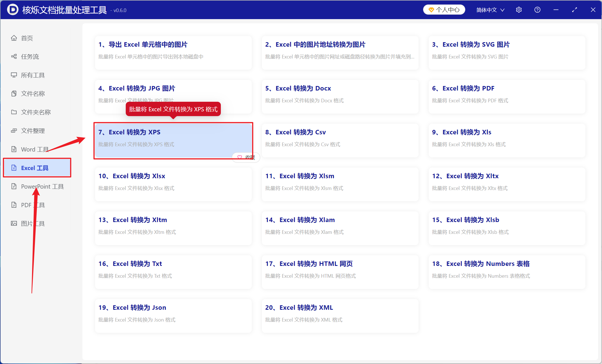Click the Excel file icon in sidebar
The width and height of the screenshot is (602, 364).
point(14,168)
